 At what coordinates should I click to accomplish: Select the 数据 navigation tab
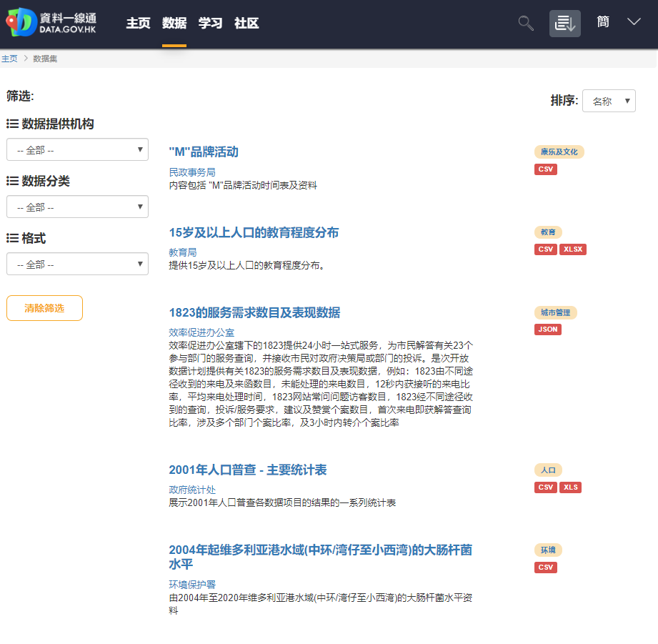point(174,23)
